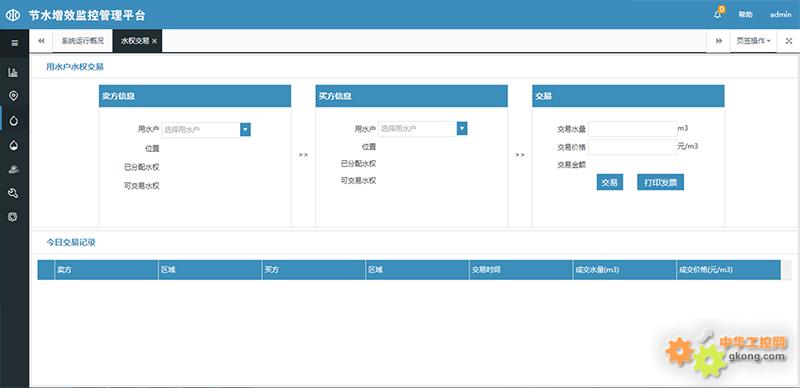
Task: Click the 区域 header next to 卖方
Action: pos(210,270)
